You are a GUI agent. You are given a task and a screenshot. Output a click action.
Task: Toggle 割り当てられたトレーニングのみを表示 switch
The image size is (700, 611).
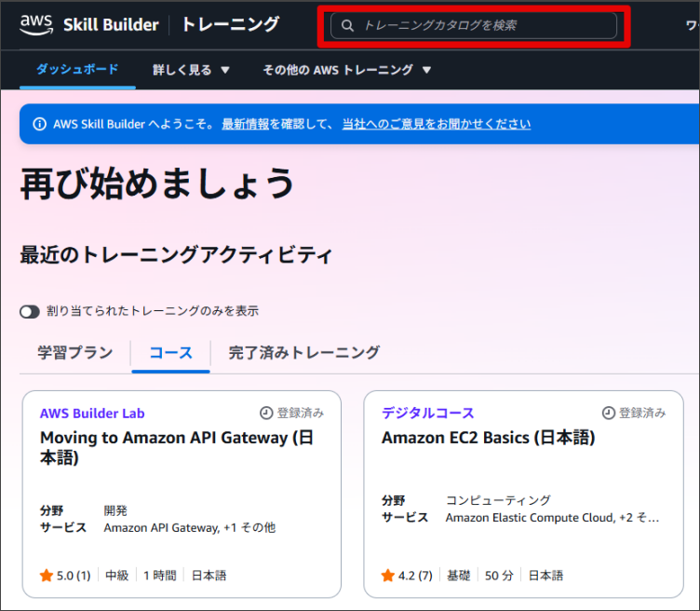pyautogui.click(x=30, y=311)
